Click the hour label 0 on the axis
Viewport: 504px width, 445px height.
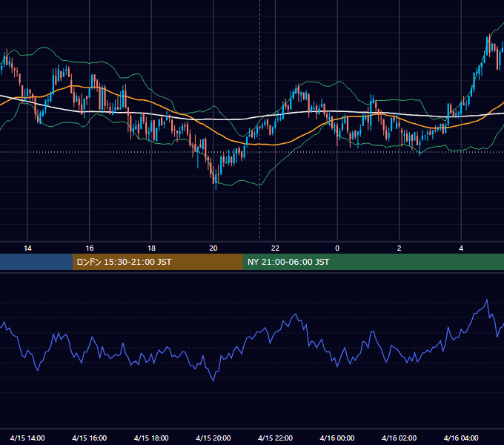point(337,248)
